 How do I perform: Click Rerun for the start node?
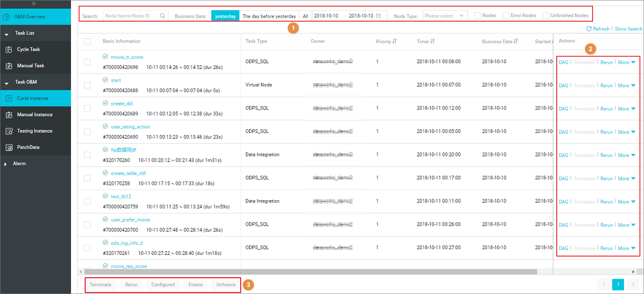pyautogui.click(x=606, y=86)
